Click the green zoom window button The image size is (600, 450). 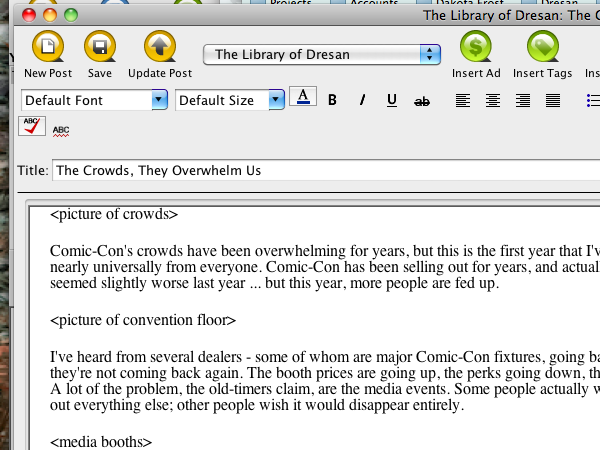71,15
